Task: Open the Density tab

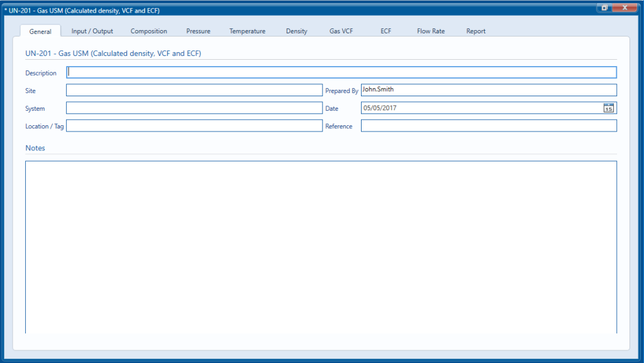Action: pos(296,31)
